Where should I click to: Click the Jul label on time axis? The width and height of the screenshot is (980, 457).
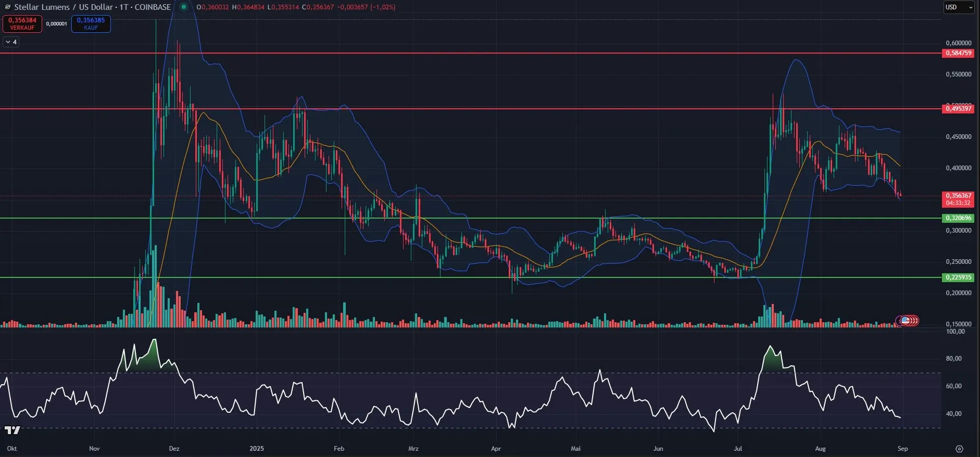click(x=738, y=449)
